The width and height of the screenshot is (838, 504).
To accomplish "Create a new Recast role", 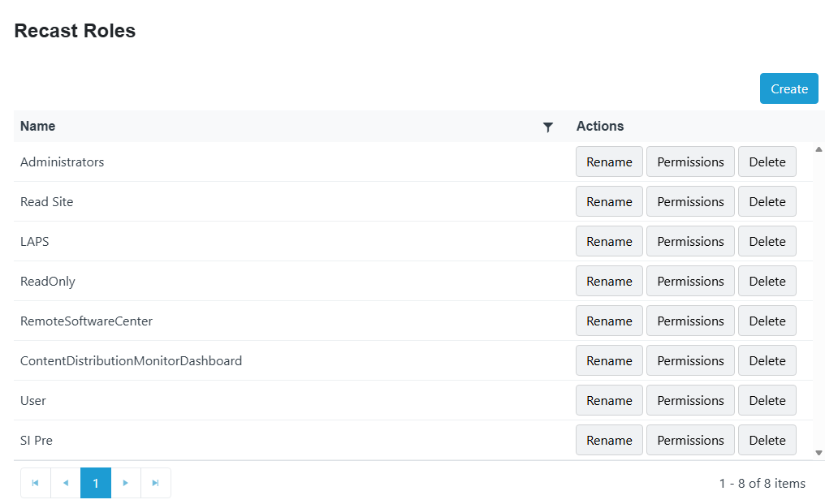I will click(x=788, y=88).
